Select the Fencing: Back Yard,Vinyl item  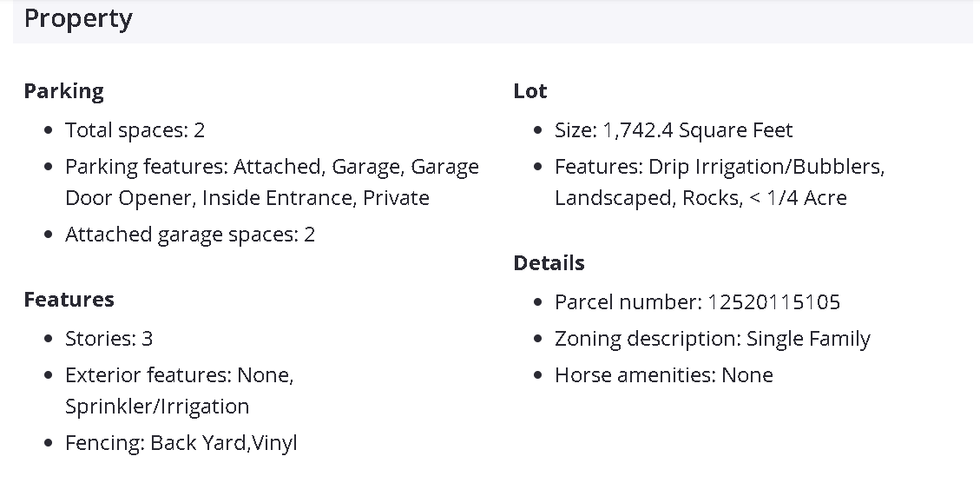pyautogui.click(x=181, y=443)
